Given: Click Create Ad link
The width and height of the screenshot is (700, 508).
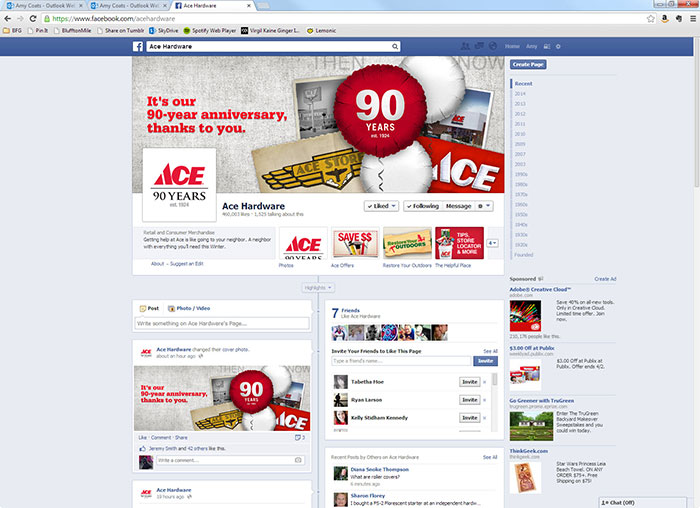Looking at the screenshot, I should coord(605,279).
